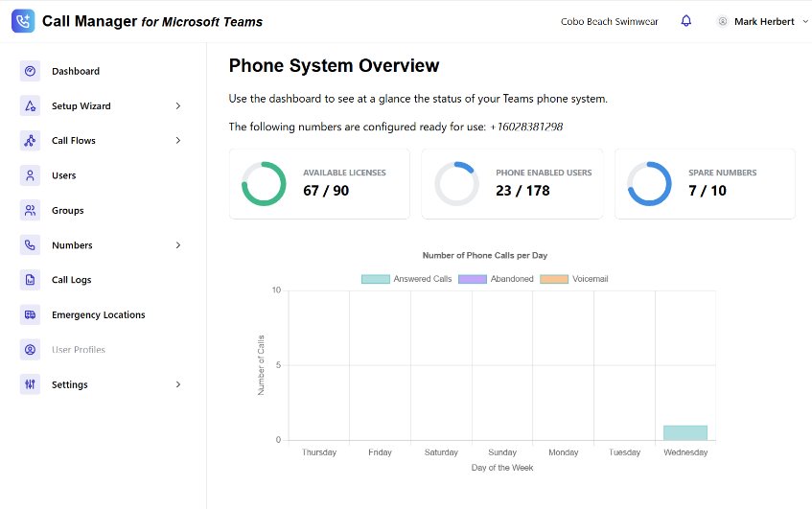The height and width of the screenshot is (509, 812).
Task: Click the Emergency Locations ambulance icon
Action: [x=30, y=314]
